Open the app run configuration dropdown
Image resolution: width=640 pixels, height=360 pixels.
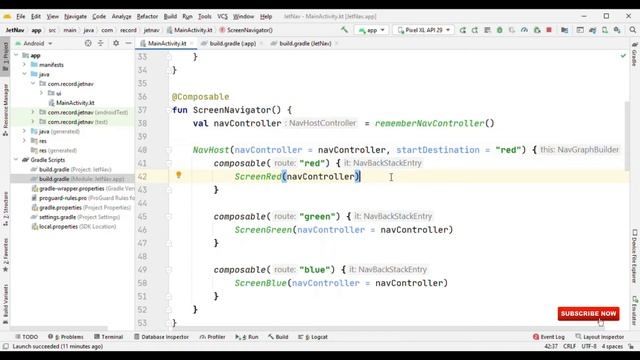[x=371, y=30]
